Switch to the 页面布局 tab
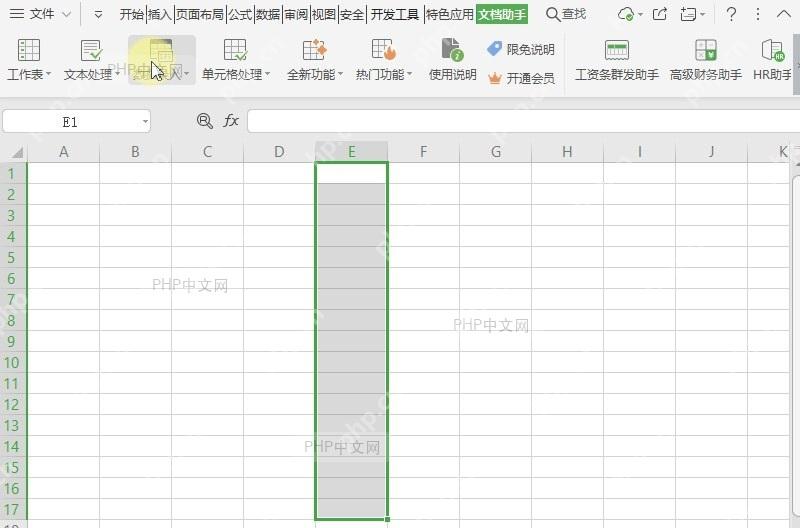800x528 pixels. (200, 14)
